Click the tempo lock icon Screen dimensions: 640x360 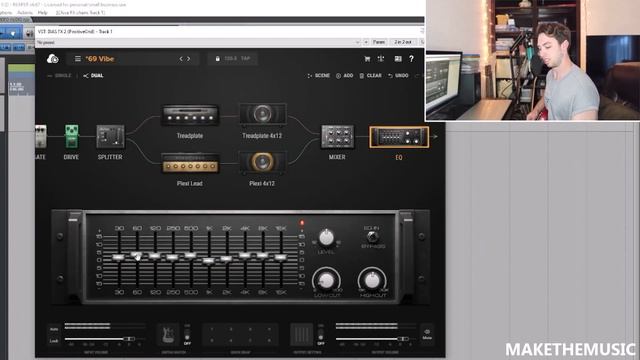point(218,59)
